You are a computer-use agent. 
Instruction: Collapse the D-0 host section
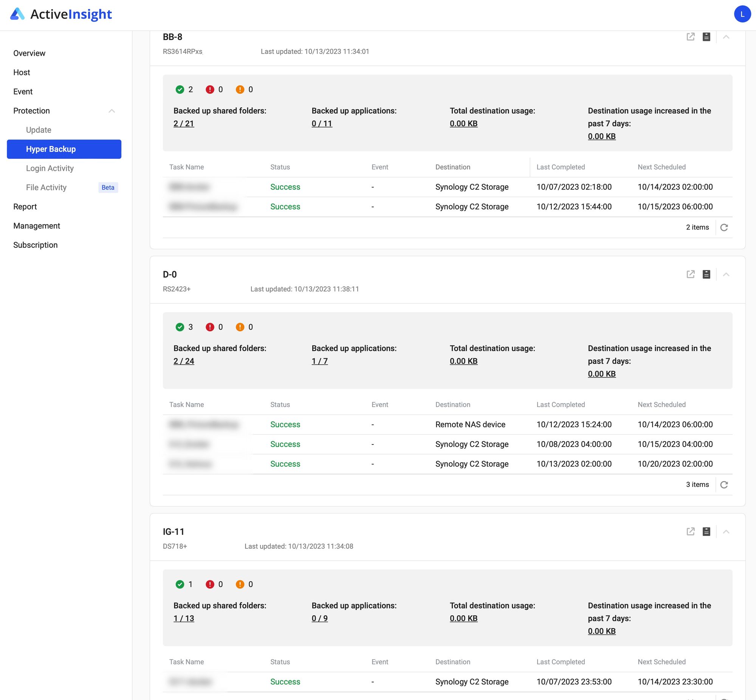pos(726,274)
